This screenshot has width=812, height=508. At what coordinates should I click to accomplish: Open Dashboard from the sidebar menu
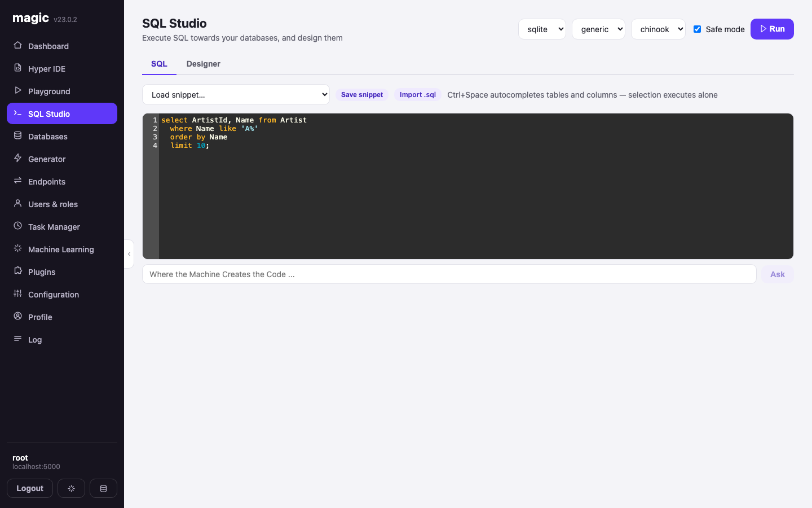(x=62, y=46)
